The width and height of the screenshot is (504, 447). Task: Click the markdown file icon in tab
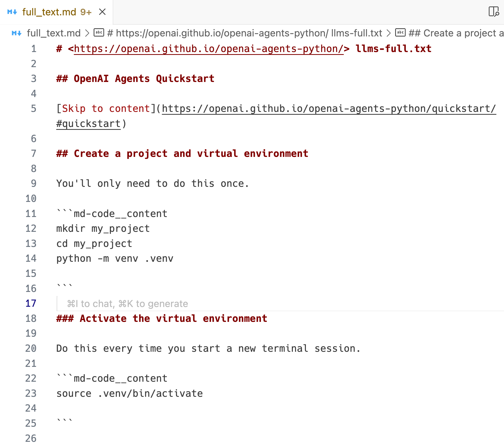click(12, 12)
